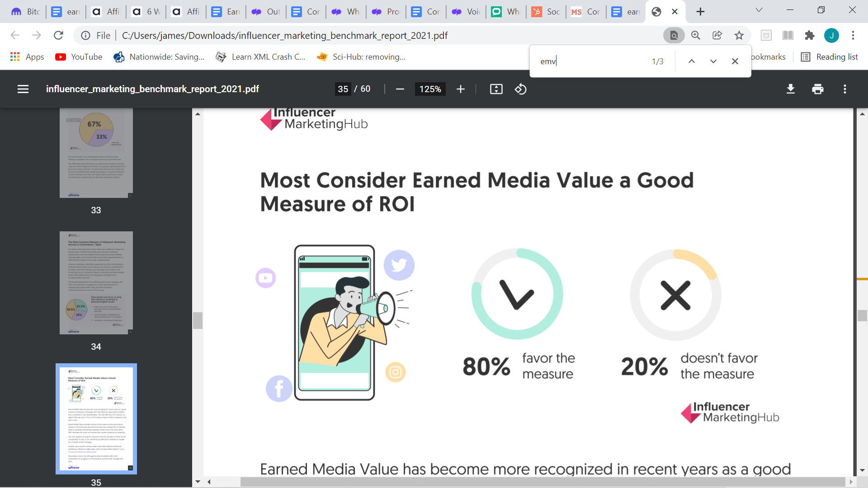Switch to the Voi tab
This screenshot has height=488, width=868.
pyautogui.click(x=466, y=12)
